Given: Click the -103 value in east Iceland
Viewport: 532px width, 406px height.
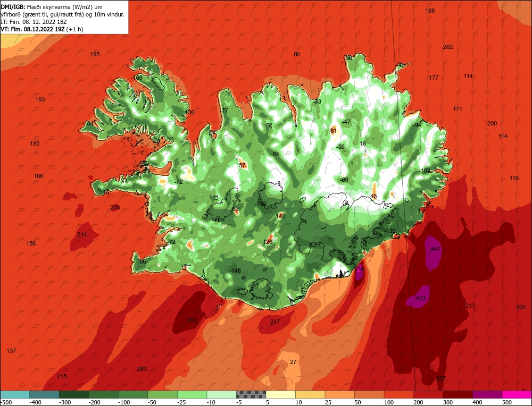Looking at the screenshot, I should click(x=425, y=171).
